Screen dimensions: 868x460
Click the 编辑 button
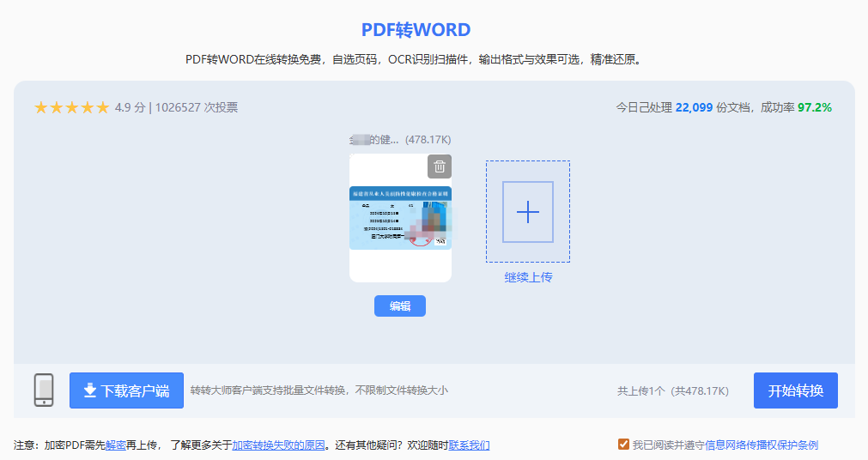pos(400,306)
